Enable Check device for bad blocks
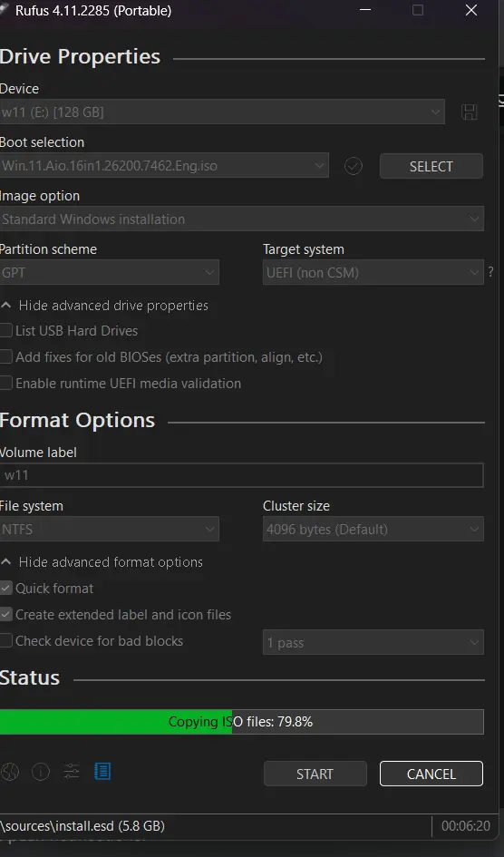 (x=6, y=640)
